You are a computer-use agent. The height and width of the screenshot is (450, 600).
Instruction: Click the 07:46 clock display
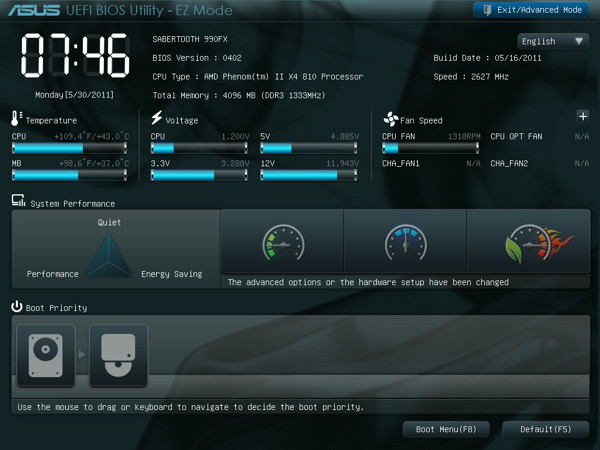click(75, 55)
